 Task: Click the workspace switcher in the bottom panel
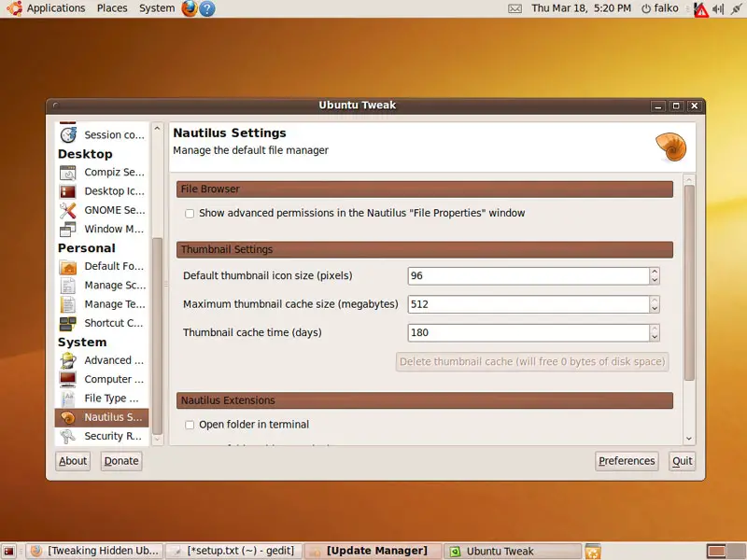click(x=726, y=551)
